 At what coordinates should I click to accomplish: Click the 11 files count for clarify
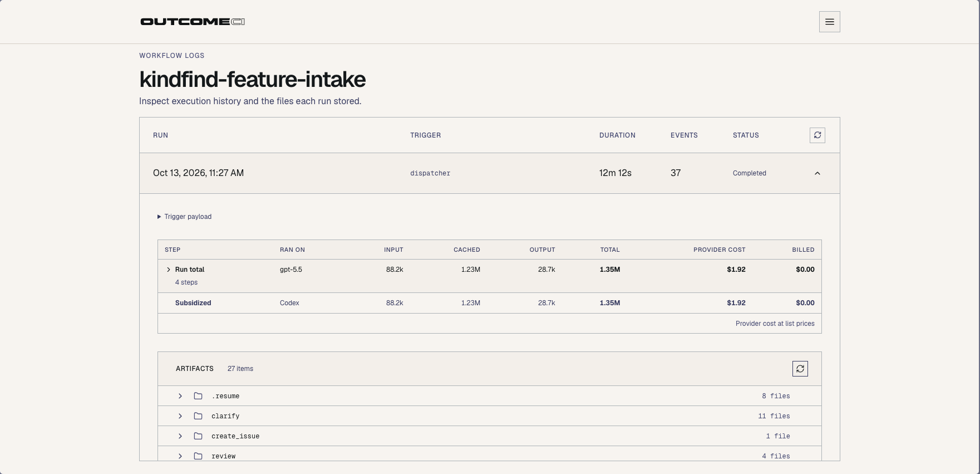coord(774,416)
